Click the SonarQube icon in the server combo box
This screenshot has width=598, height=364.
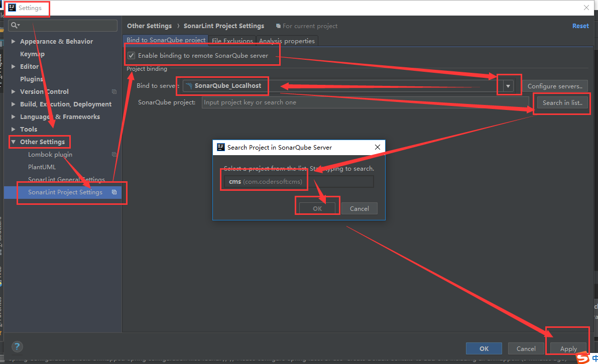[x=189, y=86]
